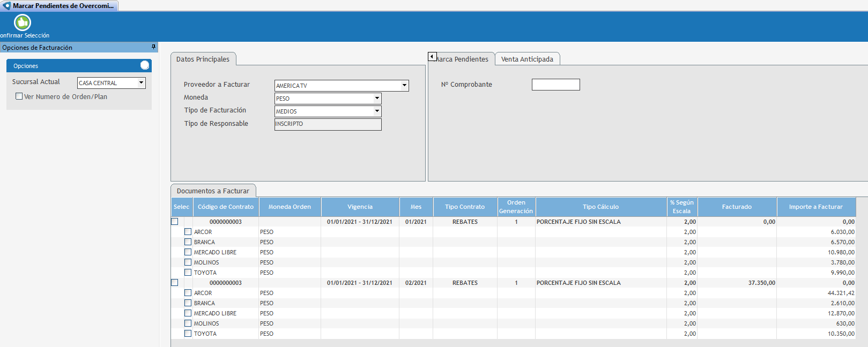Click the Confirmar Selección thumbs-up icon
This screenshot has height=347, width=868.
coord(23,22)
